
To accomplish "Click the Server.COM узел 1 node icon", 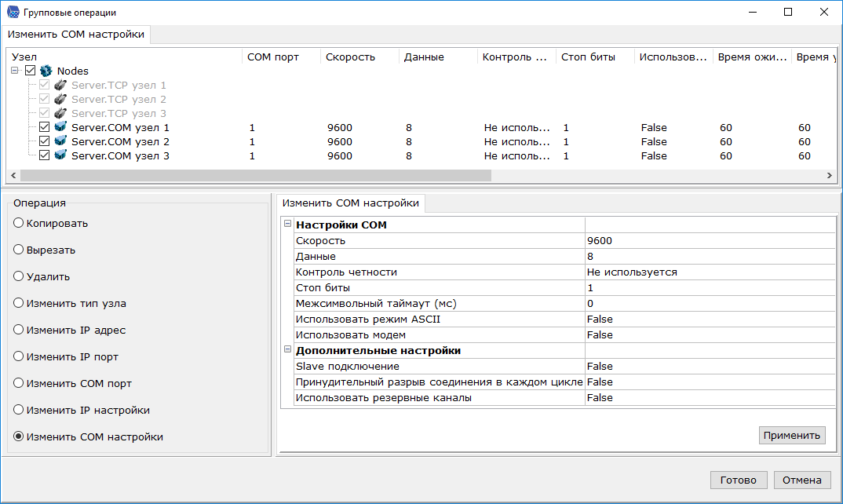I will (x=60, y=127).
